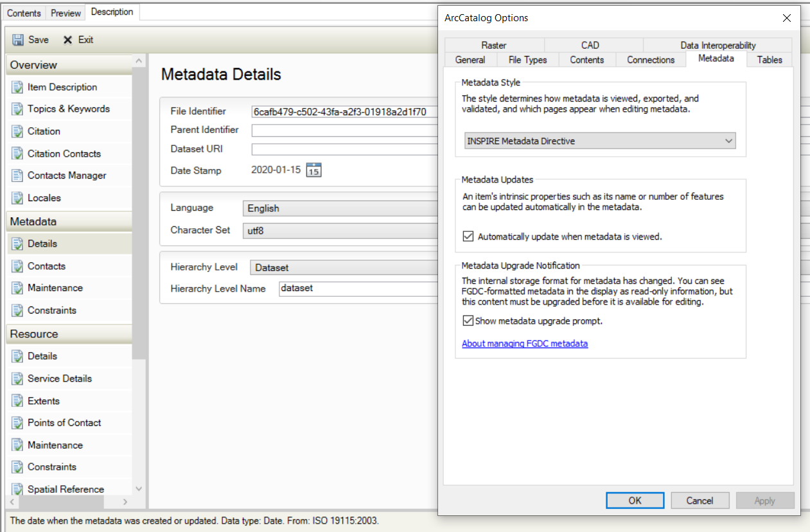Click OK in ArcCatalog Options
This screenshot has height=532, width=810.
pyautogui.click(x=635, y=501)
